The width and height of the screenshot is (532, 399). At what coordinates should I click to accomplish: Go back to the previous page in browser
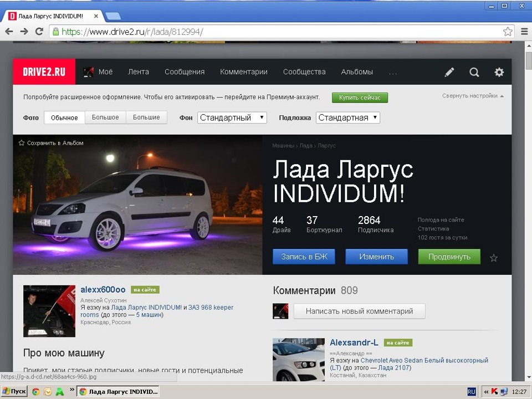[x=9, y=32]
